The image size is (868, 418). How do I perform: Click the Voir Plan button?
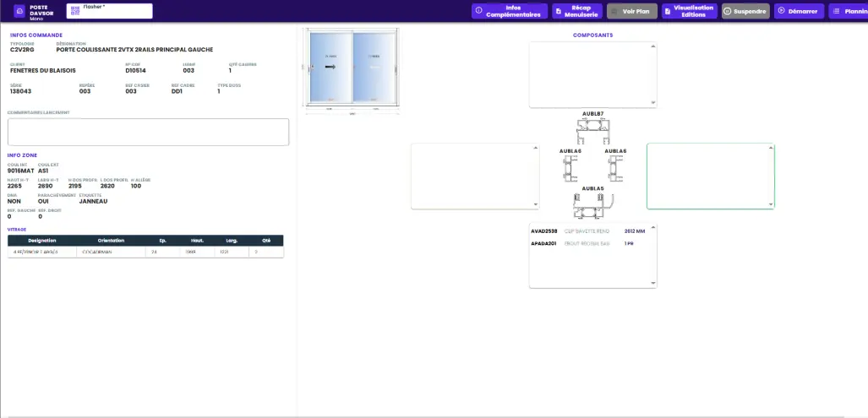[632, 12]
